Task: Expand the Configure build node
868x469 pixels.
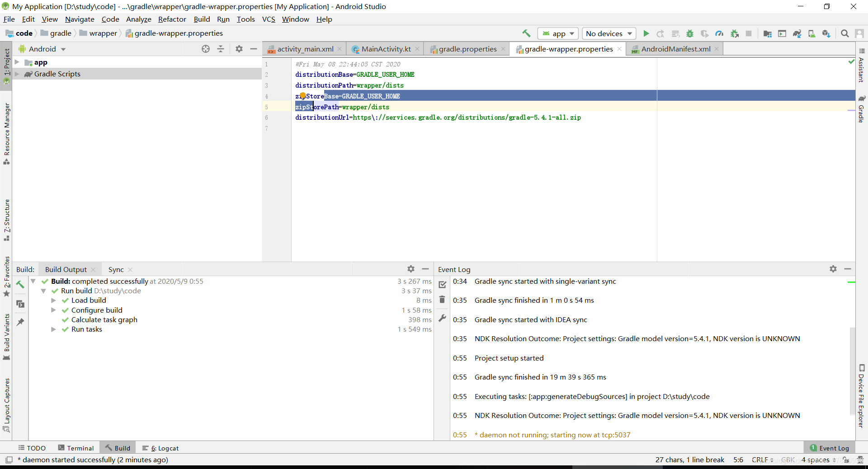Action: click(53, 310)
